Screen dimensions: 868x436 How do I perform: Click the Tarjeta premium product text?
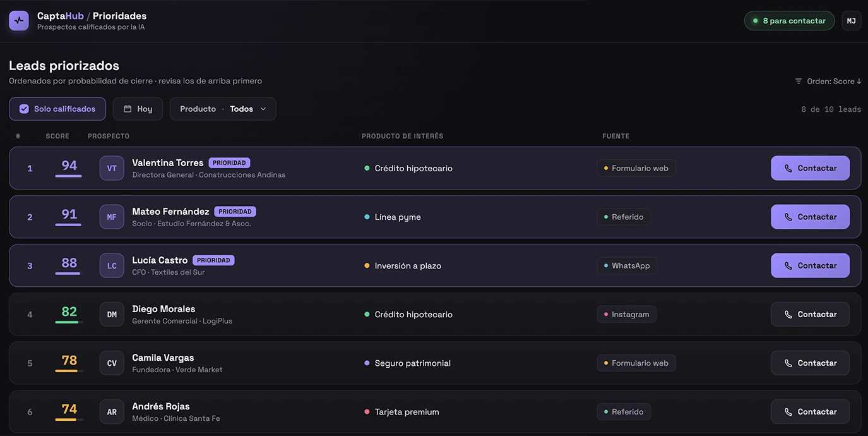coord(407,411)
